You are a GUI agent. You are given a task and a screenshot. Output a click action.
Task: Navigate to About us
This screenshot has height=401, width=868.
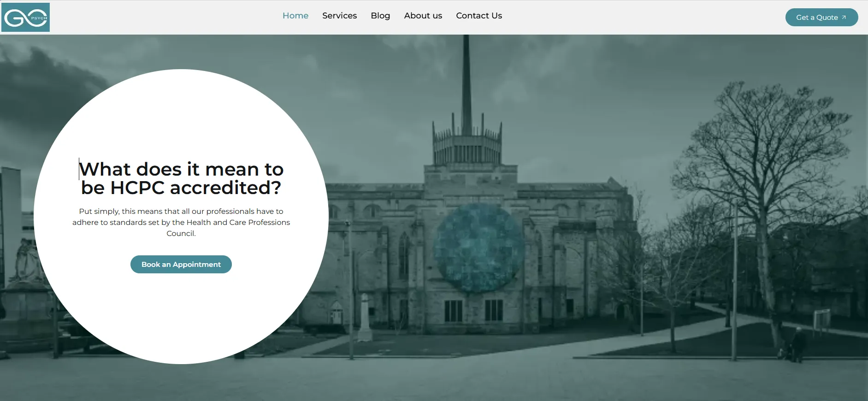click(x=423, y=16)
